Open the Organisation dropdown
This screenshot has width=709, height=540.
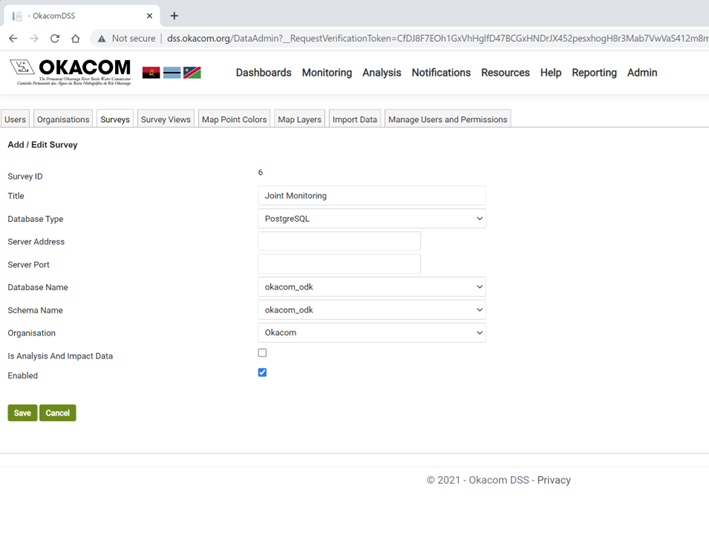[x=372, y=333]
